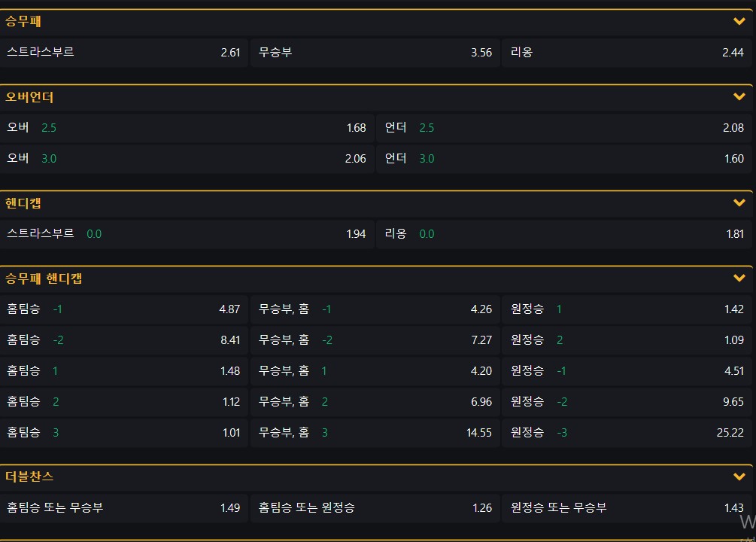Pick 리옹 handicap 0.0 at 1.81
Viewport: 756px width, 542px height.
564,234
